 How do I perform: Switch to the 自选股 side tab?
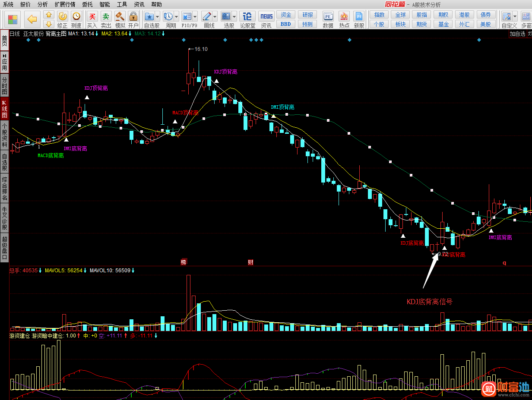pyautogui.click(x=4, y=162)
